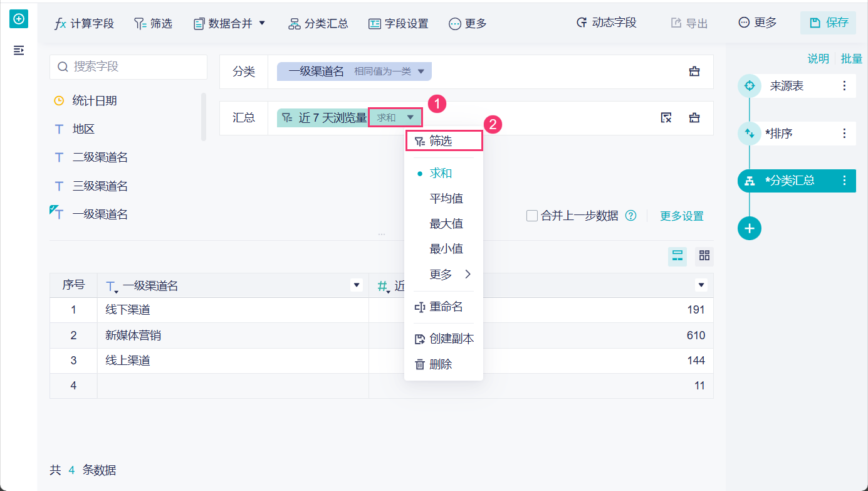Switch to the grid view icon
This screenshot has width=868, height=491.
[704, 256]
